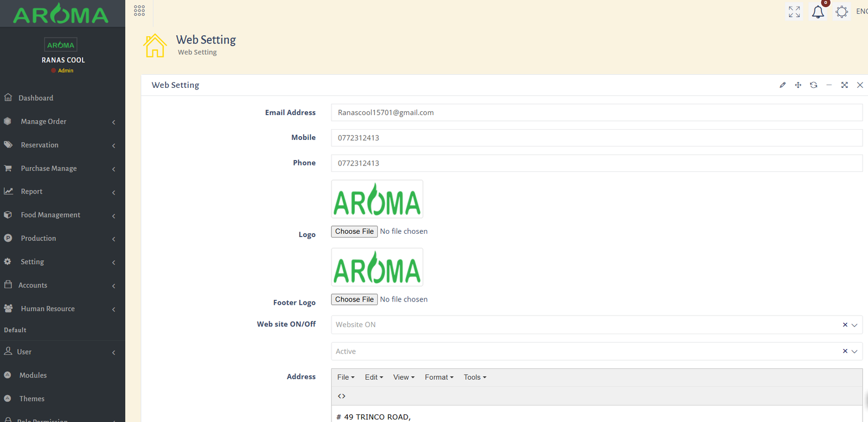Clear the Active status selection
The height and width of the screenshot is (422, 868).
[x=845, y=351]
